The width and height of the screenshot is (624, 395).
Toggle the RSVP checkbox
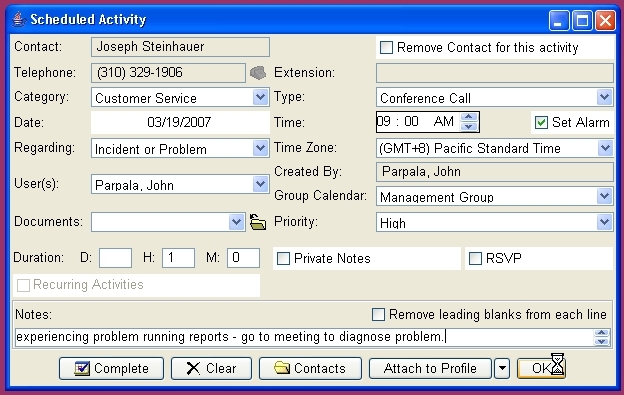click(x=475, y=259)
